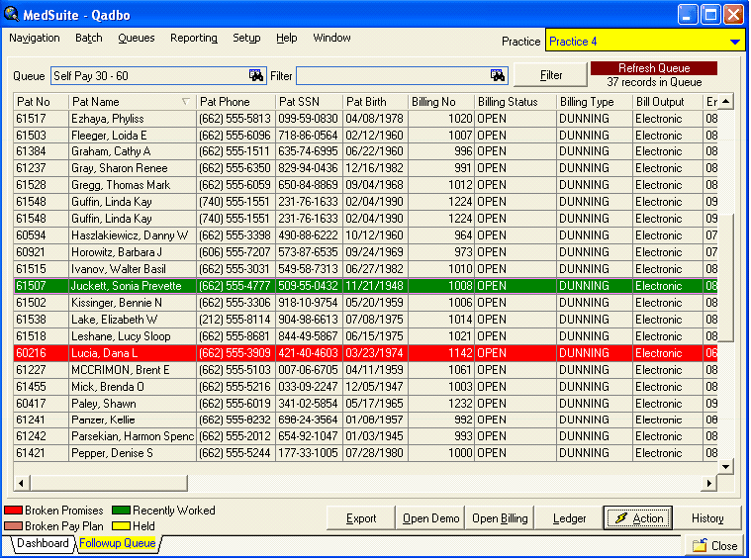Select patient Haszlakiewicz, Danny W

tap(365, 235)
